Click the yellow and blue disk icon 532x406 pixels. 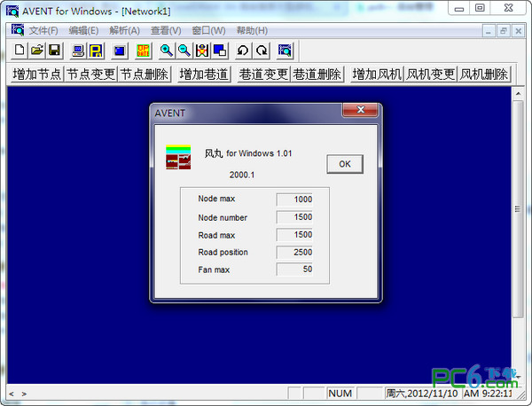pyautogui.click(x=96, y=51)
